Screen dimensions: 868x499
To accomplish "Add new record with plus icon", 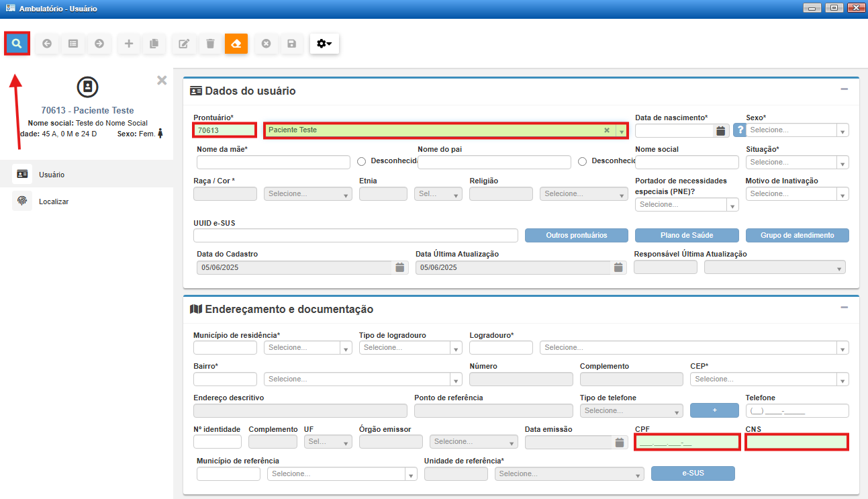I will click(x=129, y=44).
